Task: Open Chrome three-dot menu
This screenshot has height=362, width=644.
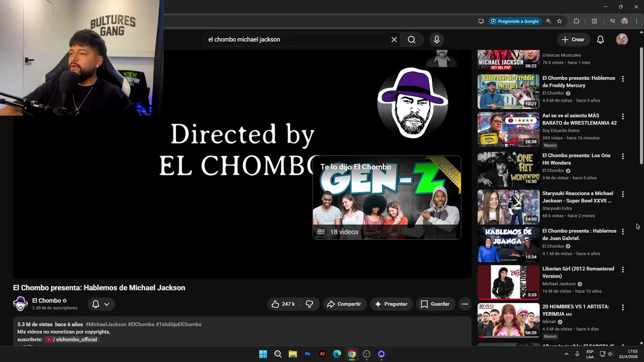Action: [636, 21]
